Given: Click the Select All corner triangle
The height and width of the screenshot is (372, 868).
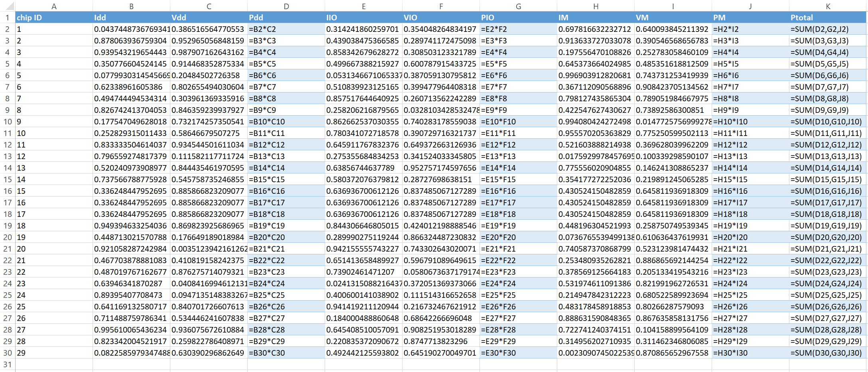Looking at the screenshot, I should [9, 6].
